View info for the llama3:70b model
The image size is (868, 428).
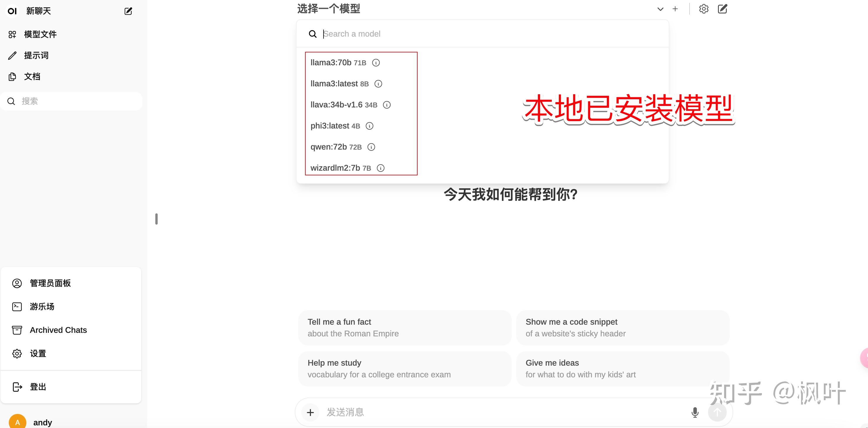[x=375, y=63]
